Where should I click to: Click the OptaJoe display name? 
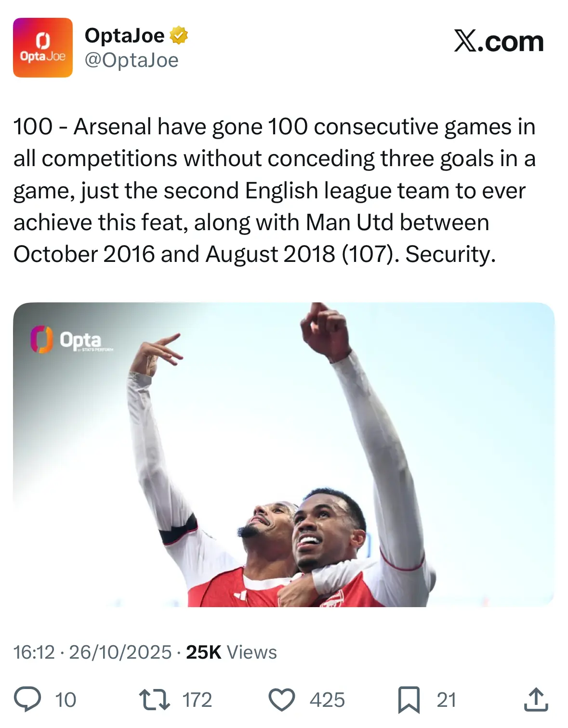pos(124,36)
